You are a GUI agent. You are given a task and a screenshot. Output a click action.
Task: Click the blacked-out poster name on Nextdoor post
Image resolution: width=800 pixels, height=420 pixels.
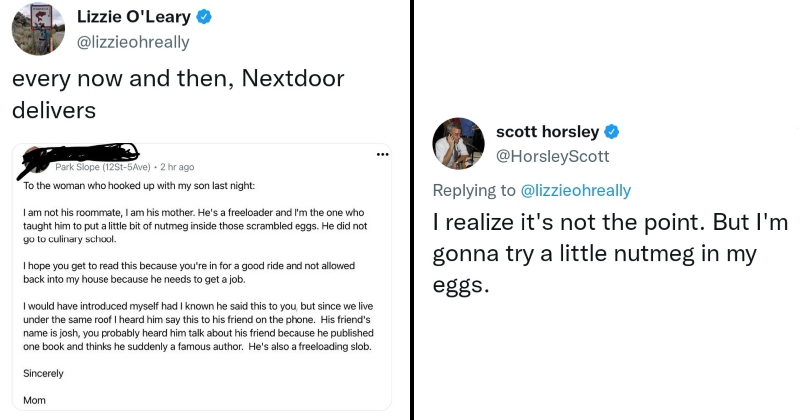(x=82, y=155)
